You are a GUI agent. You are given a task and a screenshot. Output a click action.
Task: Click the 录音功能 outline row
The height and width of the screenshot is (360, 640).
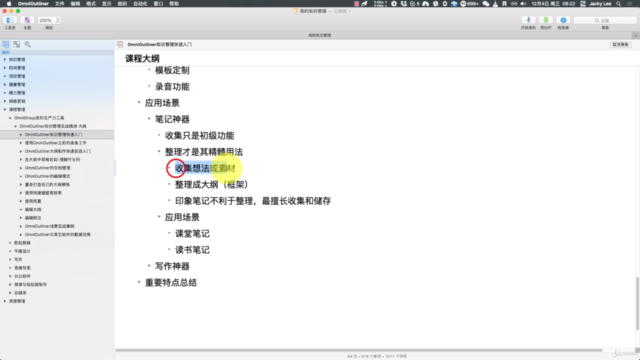(x=172, y=87)
